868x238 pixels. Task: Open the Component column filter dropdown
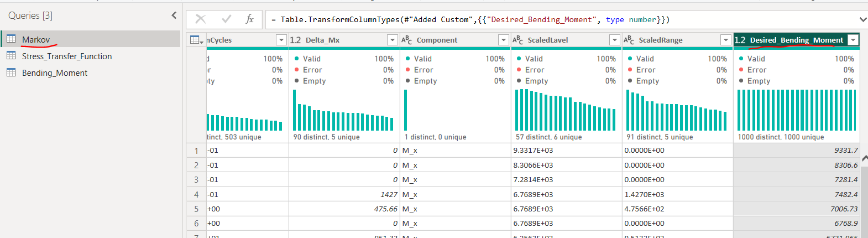tap(504, 40)
